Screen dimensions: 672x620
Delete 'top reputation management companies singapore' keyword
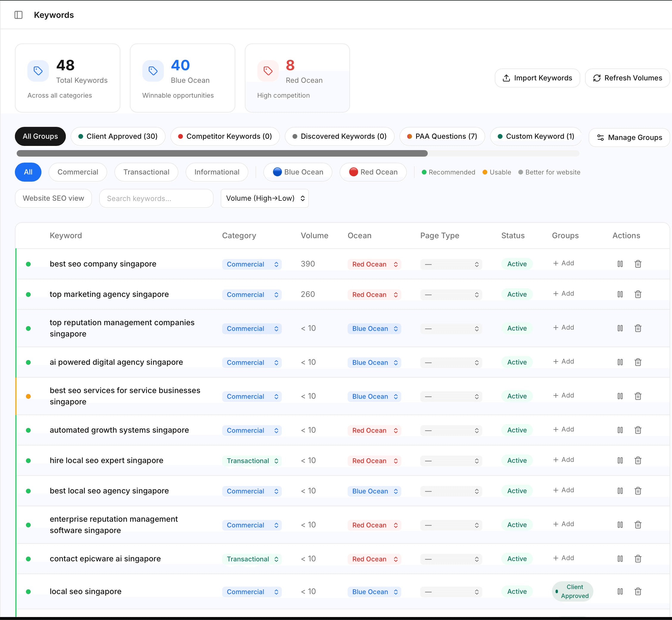pyautogui.click(x=638, y=328)
